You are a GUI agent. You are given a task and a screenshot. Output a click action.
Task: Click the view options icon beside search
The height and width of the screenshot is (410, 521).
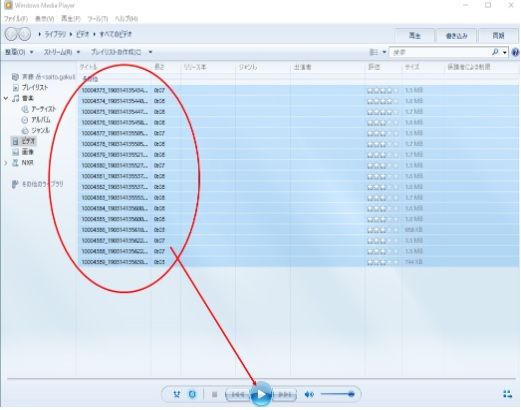374,52
